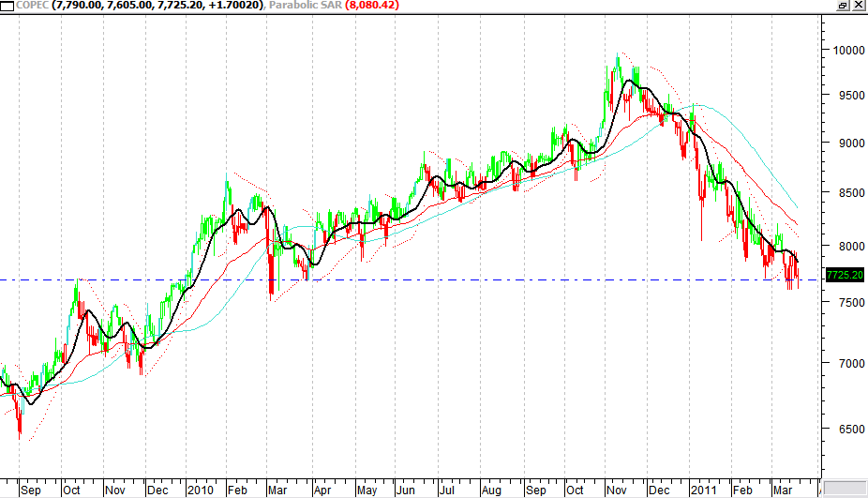Click the chart window restore button
The height and width of the screenshot is (498, 868).
coord(843,5)
